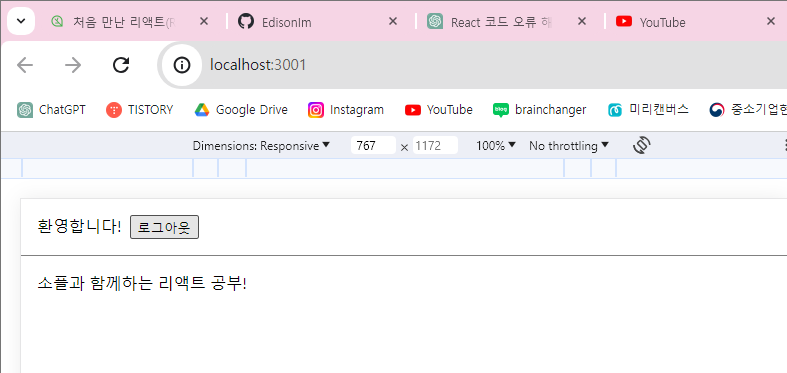This screenshot has height=373, width=787.
Task: Go forward to the next page
Action: click(73, 65)
